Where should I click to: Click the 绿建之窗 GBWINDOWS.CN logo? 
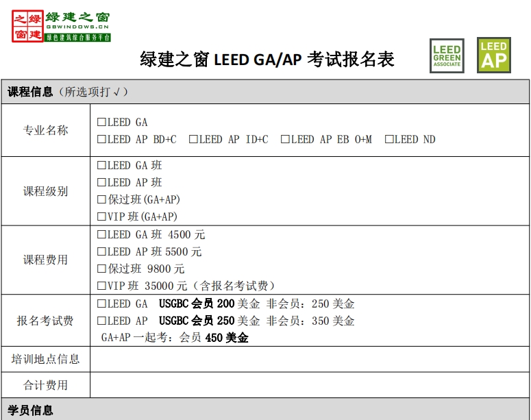[x=61, y=26]
